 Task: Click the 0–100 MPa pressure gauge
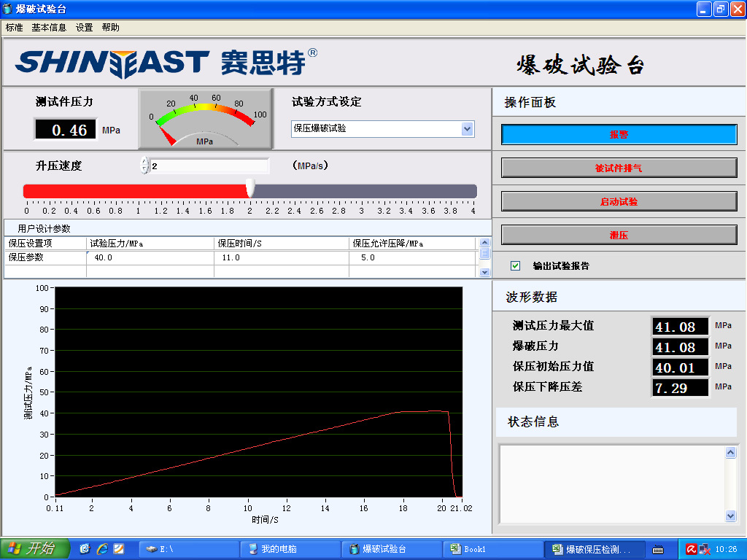pyautogui.click(x=206, y=118)
